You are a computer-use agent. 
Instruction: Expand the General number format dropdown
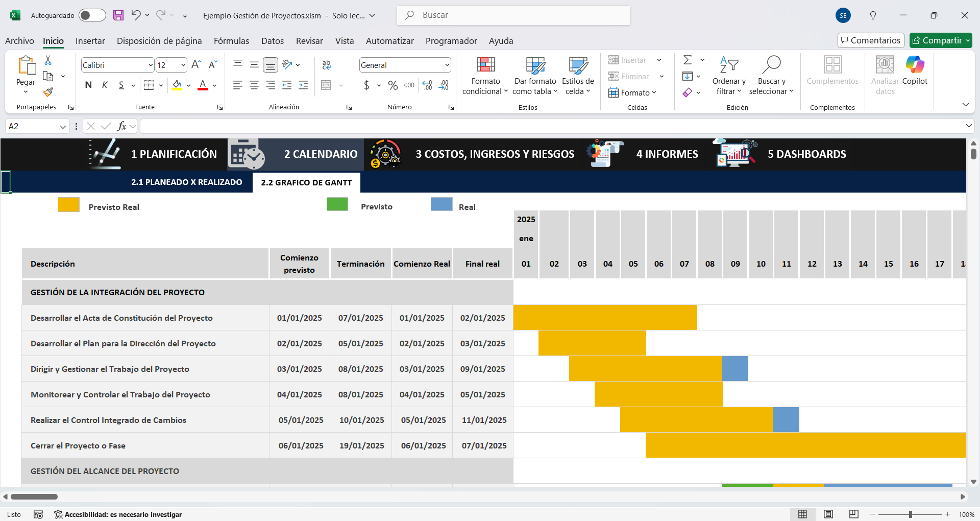coord(447,65)
